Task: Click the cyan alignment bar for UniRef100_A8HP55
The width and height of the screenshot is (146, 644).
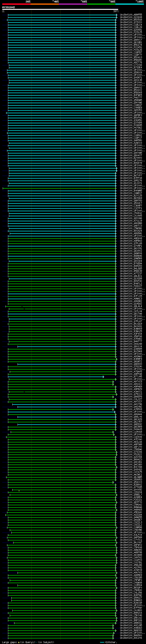Action: click(63, 15)
